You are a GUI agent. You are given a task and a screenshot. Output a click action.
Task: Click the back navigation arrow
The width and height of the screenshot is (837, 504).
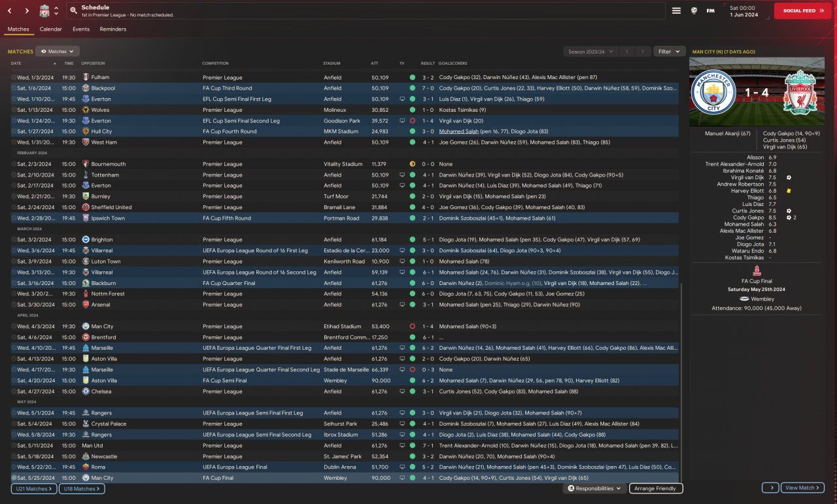click(10, 10)
